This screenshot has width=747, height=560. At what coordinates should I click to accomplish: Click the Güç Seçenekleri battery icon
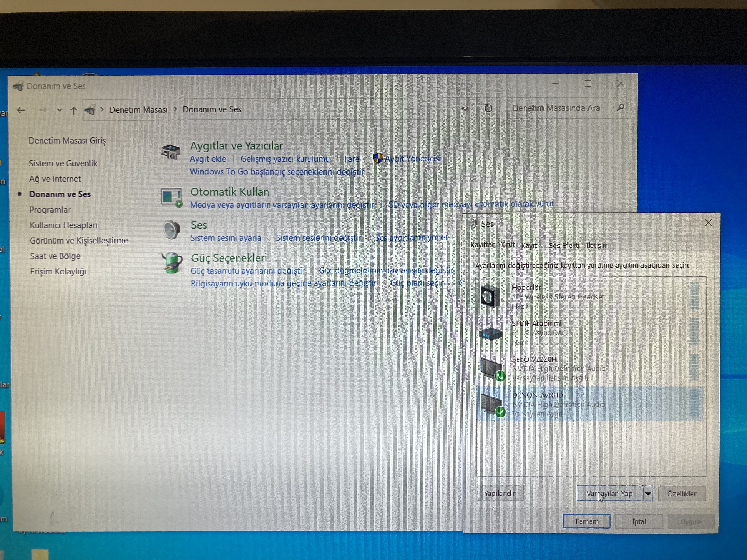coord(172,262)
